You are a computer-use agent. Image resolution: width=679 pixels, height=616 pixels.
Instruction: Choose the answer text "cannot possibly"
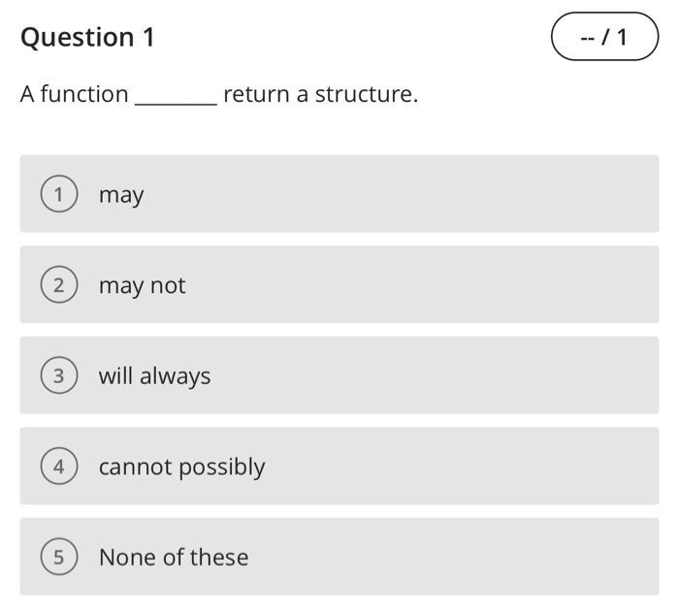(x=182, y=467)
